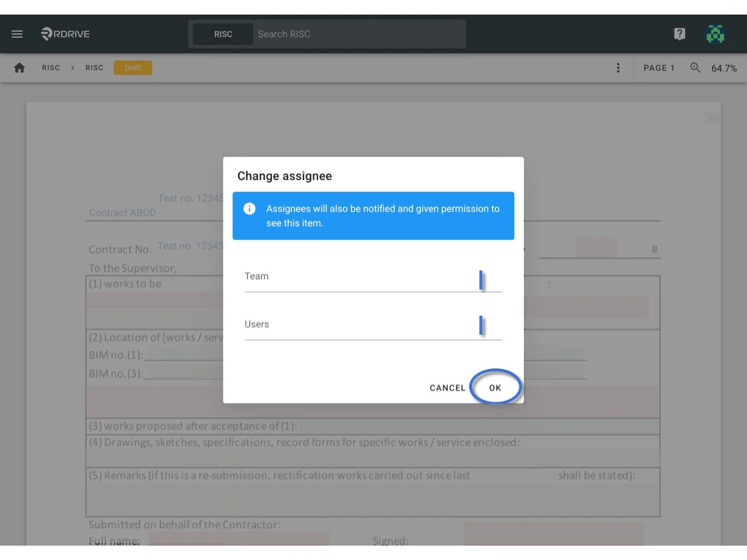
Task: Confirm assignee change with OK
Action: coord(495,387)
